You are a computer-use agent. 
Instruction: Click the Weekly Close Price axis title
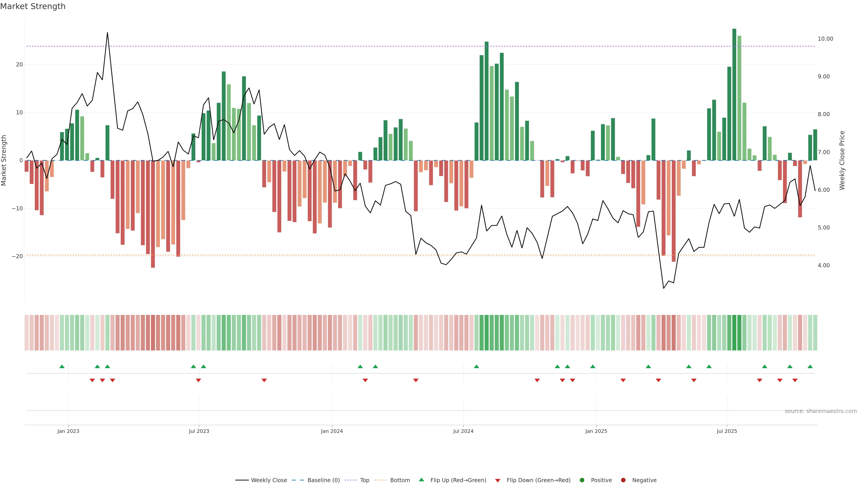[842, 160]
